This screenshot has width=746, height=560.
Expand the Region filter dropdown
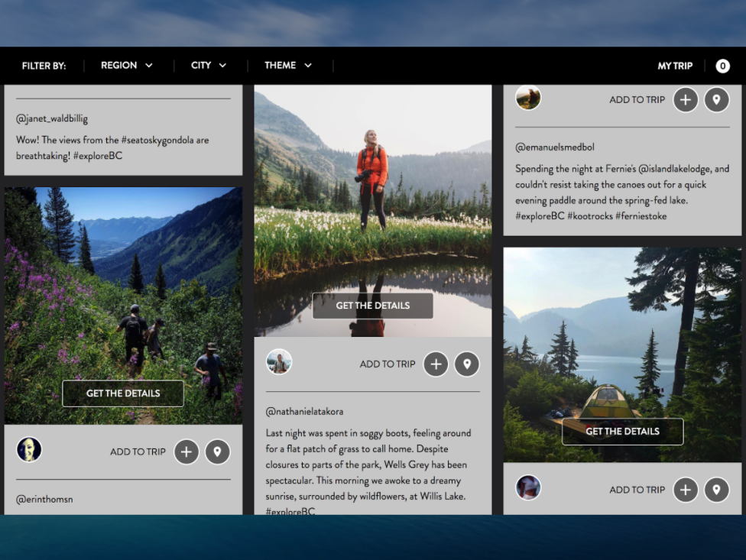coord(127,65)
